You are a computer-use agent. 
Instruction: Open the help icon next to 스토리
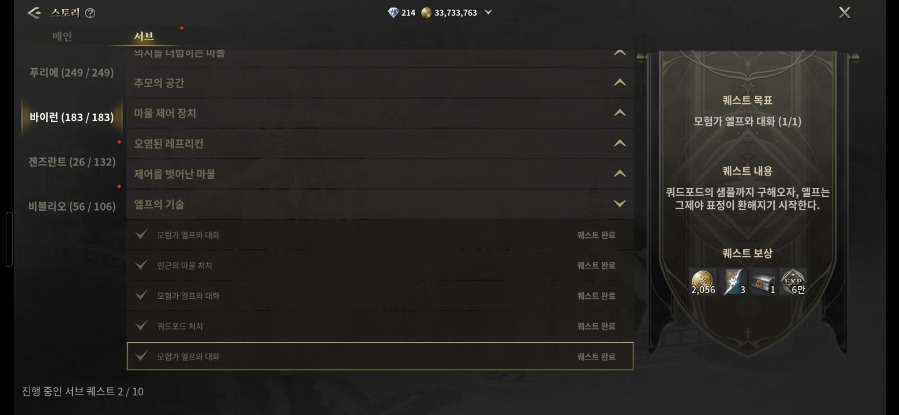click(90, 13)
